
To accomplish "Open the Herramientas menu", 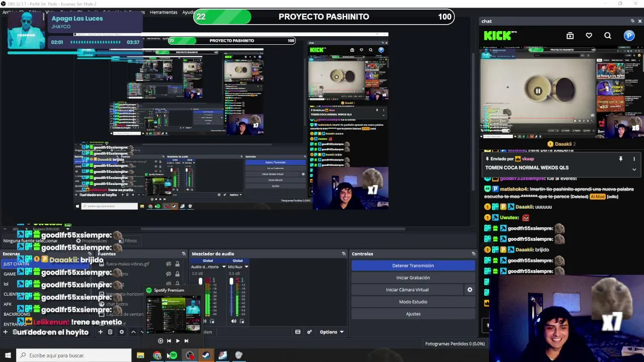I will tap(164, 12).
